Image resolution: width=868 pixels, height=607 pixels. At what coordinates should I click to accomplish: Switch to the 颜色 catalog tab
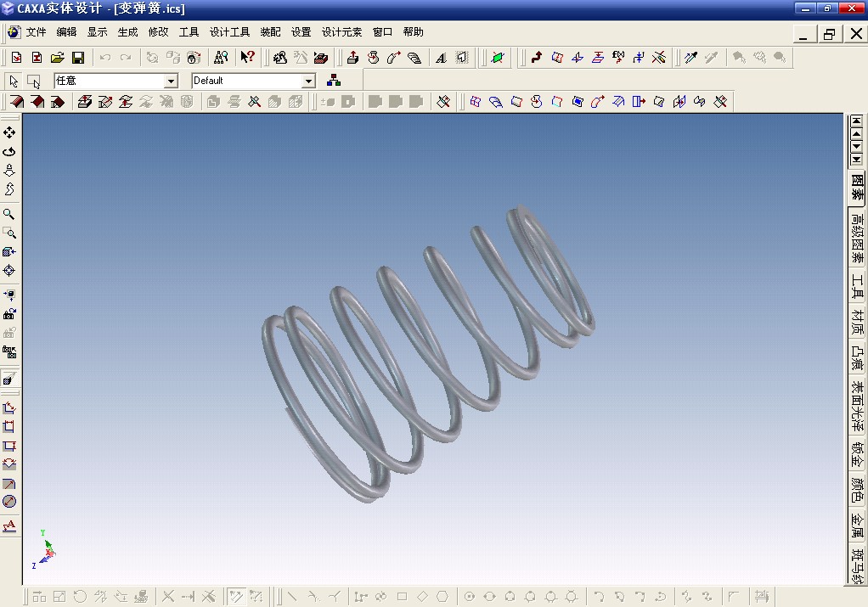coord(857,490)
